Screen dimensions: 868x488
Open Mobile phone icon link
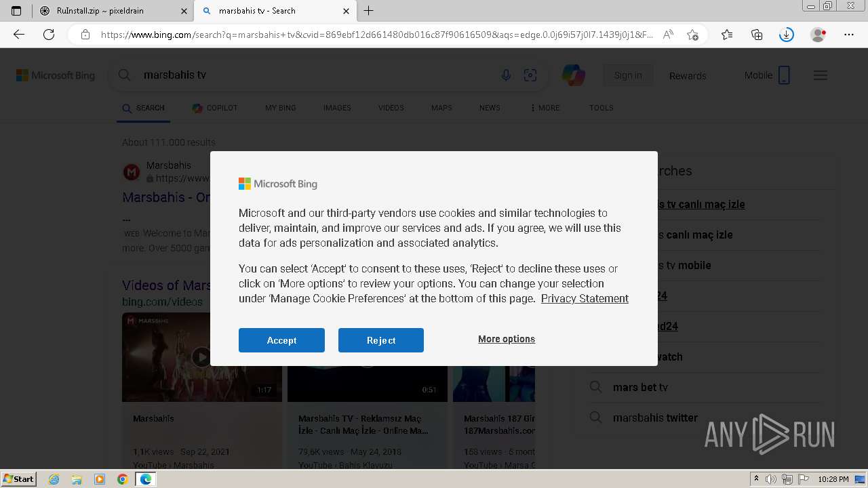tap(768, 75)
